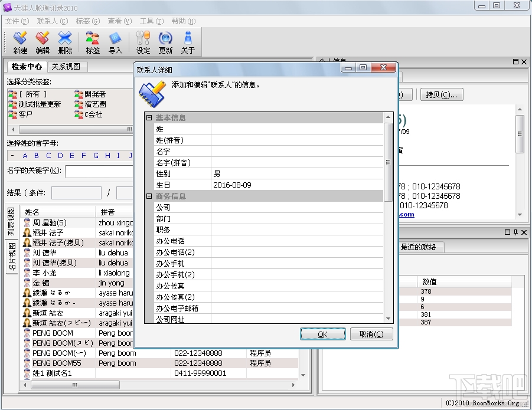
Task: Click contact list horizontal scrollbar thumb
Action: (x=75, y=385)
